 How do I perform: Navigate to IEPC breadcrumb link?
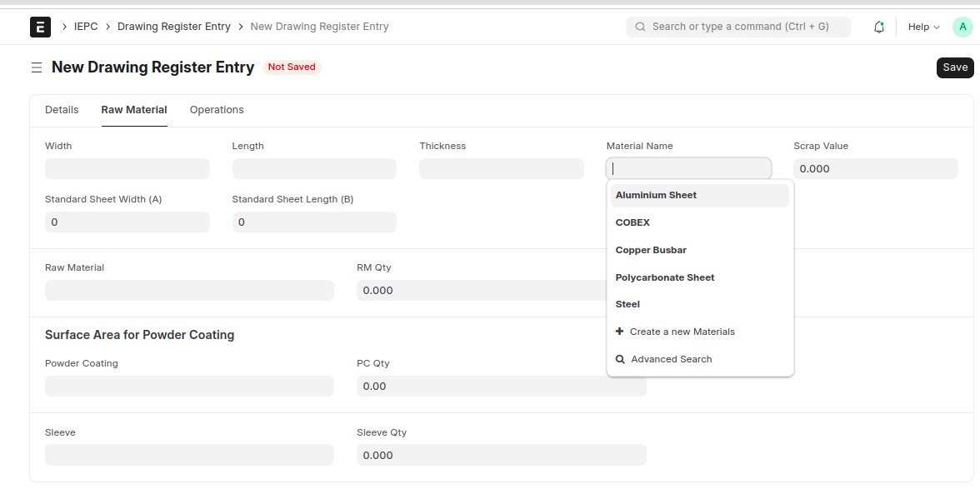tap(86, 27)
